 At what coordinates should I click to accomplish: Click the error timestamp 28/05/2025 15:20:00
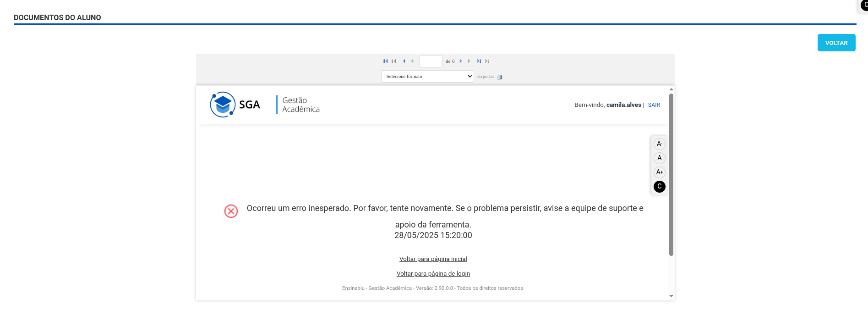(x=433, y=235)
